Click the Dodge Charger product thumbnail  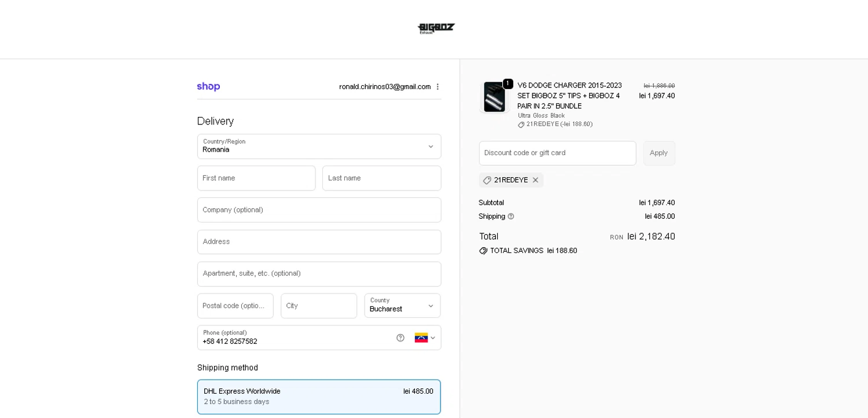(x=494, y=97)
